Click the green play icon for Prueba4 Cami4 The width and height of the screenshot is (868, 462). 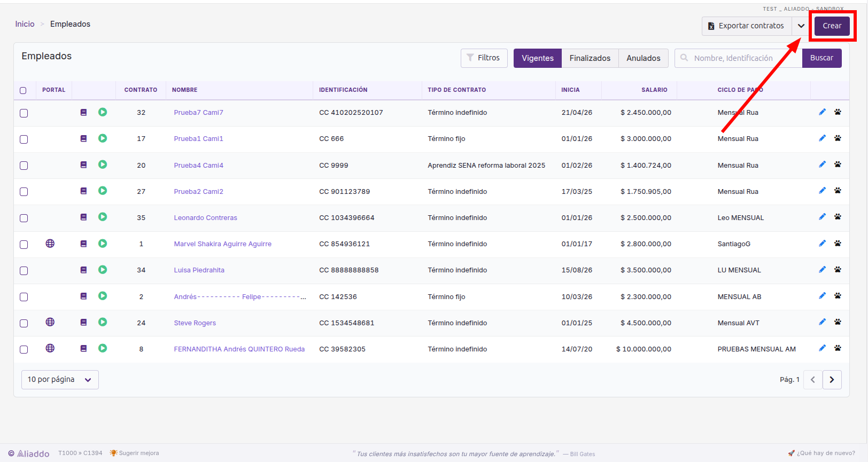[103, 165]
